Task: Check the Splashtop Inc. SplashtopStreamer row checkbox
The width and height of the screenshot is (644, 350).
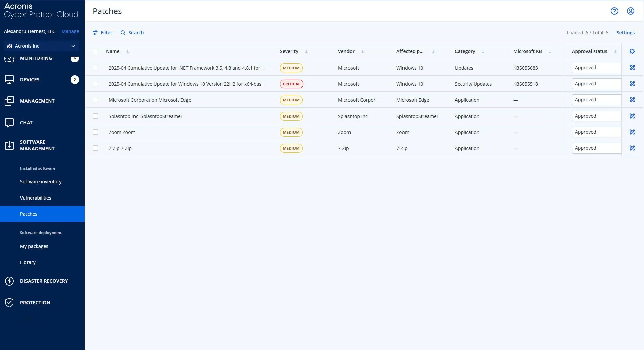Action: click(x=95, y=116)
